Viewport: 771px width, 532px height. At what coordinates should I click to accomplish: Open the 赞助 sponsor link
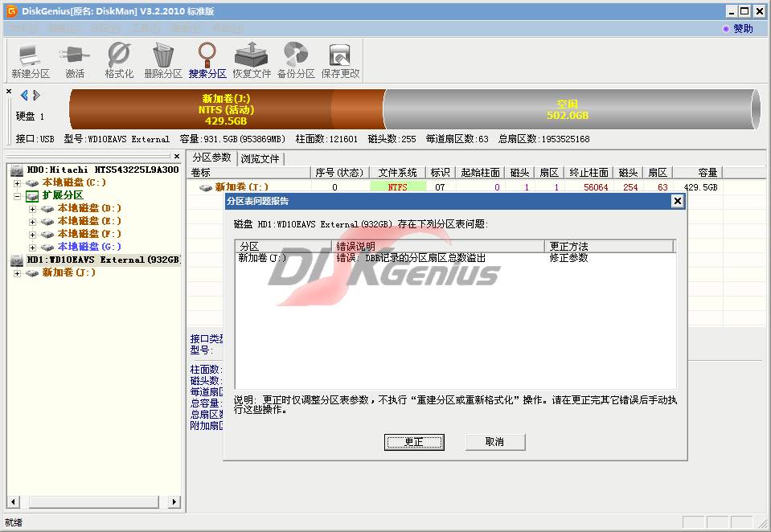pos(738,28)
